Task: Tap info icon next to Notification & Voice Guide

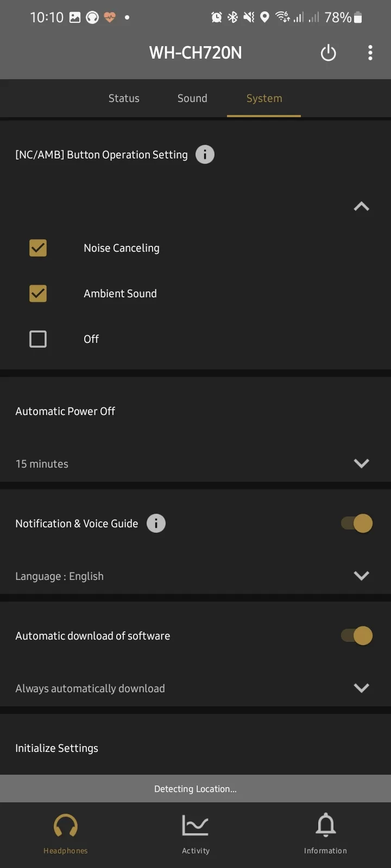Action: tap(156, 524)
